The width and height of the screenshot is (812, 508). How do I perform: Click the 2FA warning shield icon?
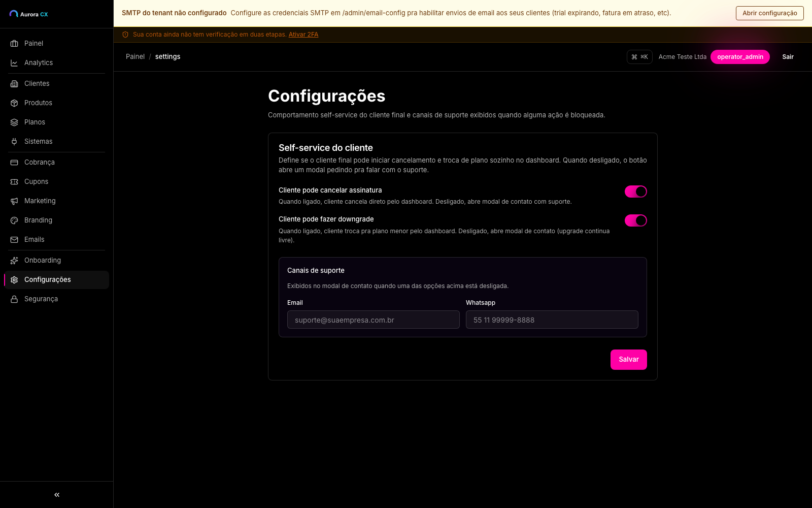[x=125, y=35]
